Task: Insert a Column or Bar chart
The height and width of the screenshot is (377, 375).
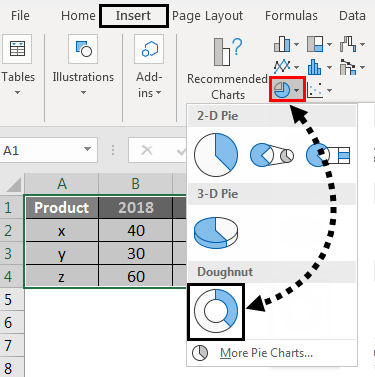Action: (282, 44)
